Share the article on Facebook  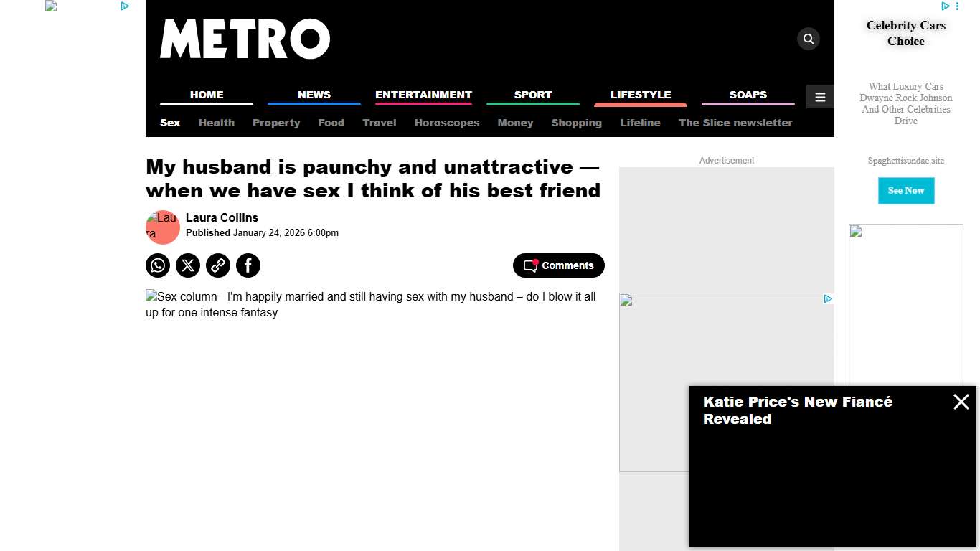[248, 265]
